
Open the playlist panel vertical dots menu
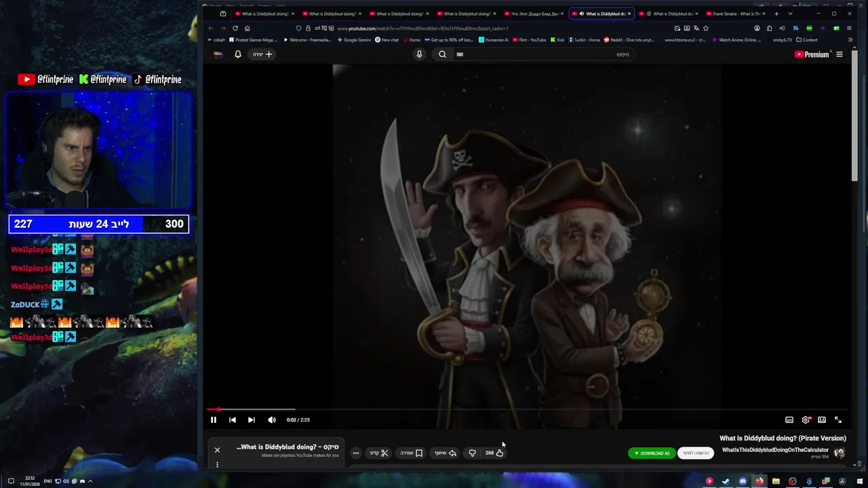pos(217,464)
